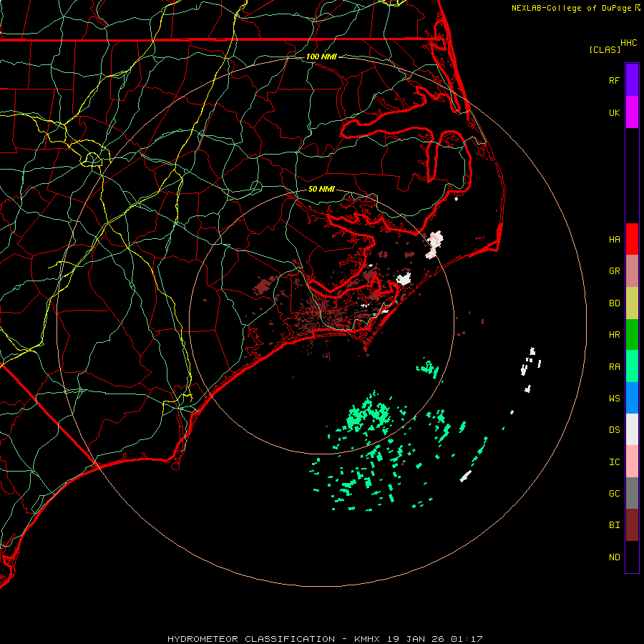Click the RF purple legend swatch
Viewport: 644px width, 644px height.
point(632,80)
